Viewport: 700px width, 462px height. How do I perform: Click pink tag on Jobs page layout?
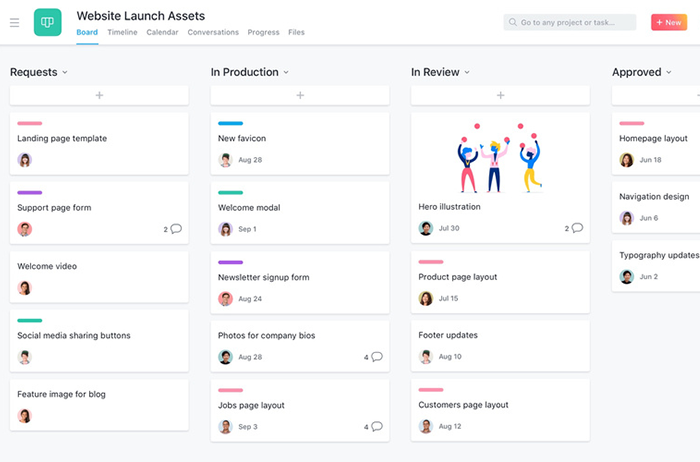pos(230,390)
